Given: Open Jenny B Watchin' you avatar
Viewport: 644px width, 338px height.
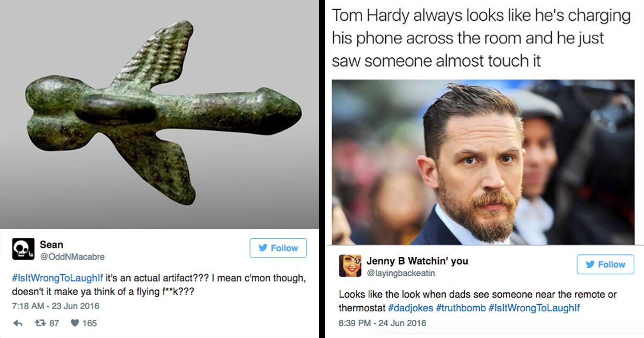Looking at the screenshot, I should tap(350, 265).
